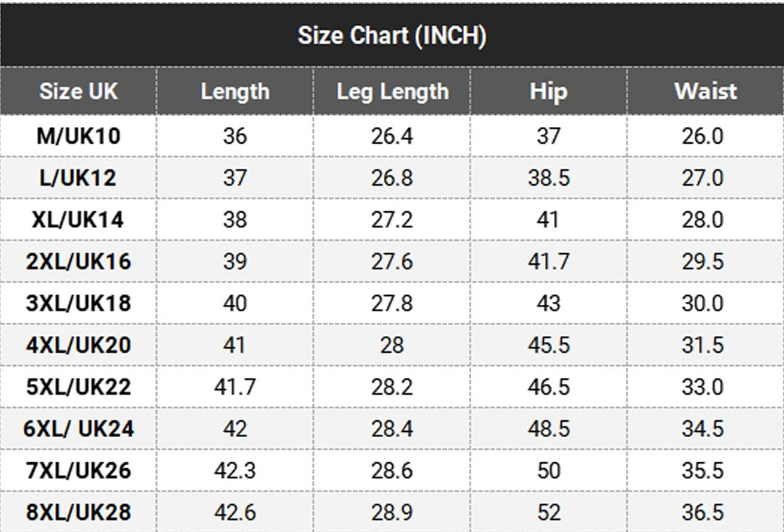Click the 36.5 waist value for 8XL
This screenshot has height=532, width=784.
[x=703, y=512]
